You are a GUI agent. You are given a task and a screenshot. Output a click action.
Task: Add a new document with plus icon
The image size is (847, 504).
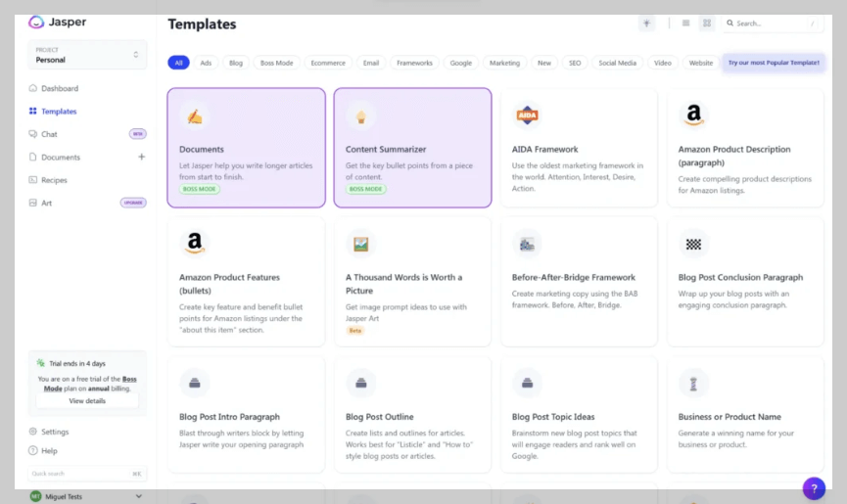tap(142, 157)
